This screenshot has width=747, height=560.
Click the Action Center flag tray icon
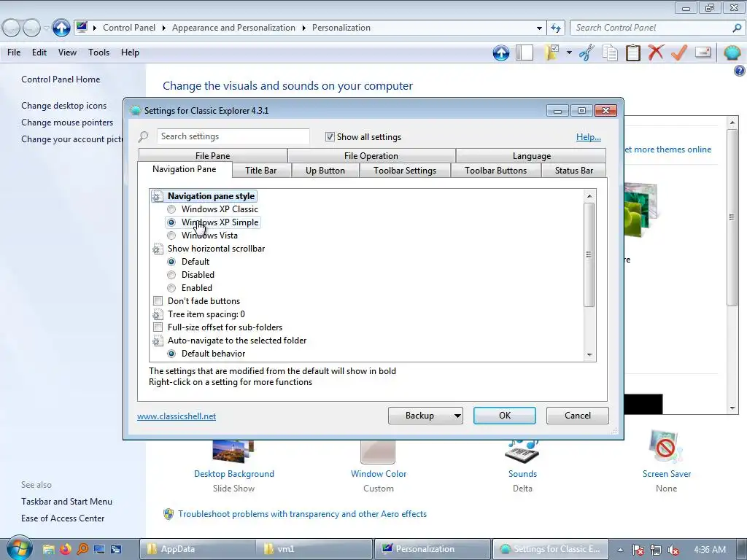click(x=638, y=550)
